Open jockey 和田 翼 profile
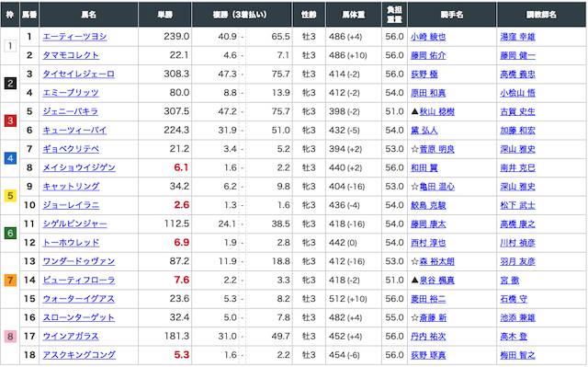This screenshot has width=588, height=367. click(424, 167)
